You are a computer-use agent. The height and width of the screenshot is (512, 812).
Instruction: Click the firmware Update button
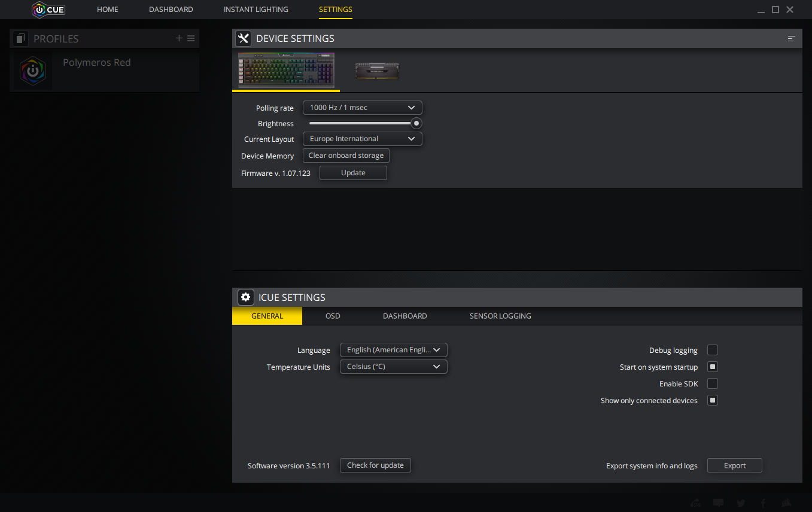pyautogui.click(x=353, y=173)
